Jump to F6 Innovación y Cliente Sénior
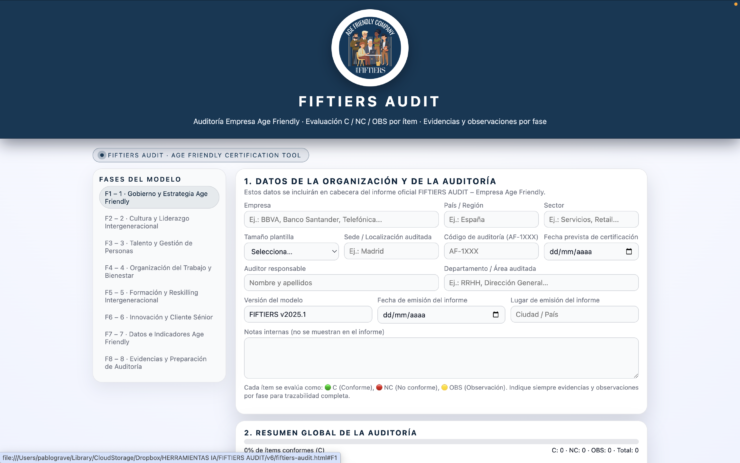Viewport: 740px width, 463px height. click(159, 317)
